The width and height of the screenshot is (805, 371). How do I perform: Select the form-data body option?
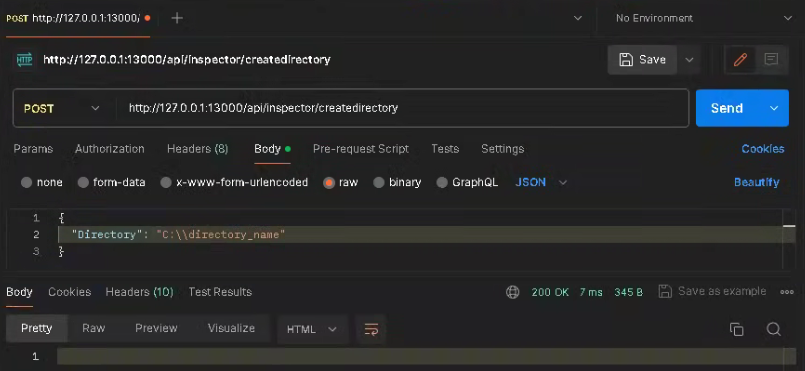[x=111, y=183]
